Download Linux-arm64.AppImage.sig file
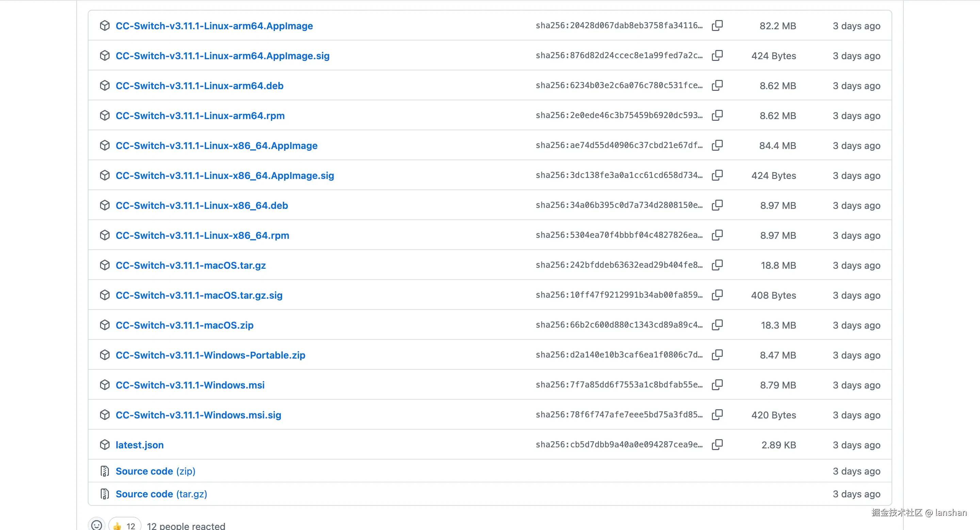The height and width of the screenshot is (530, 980). point(222,56)
